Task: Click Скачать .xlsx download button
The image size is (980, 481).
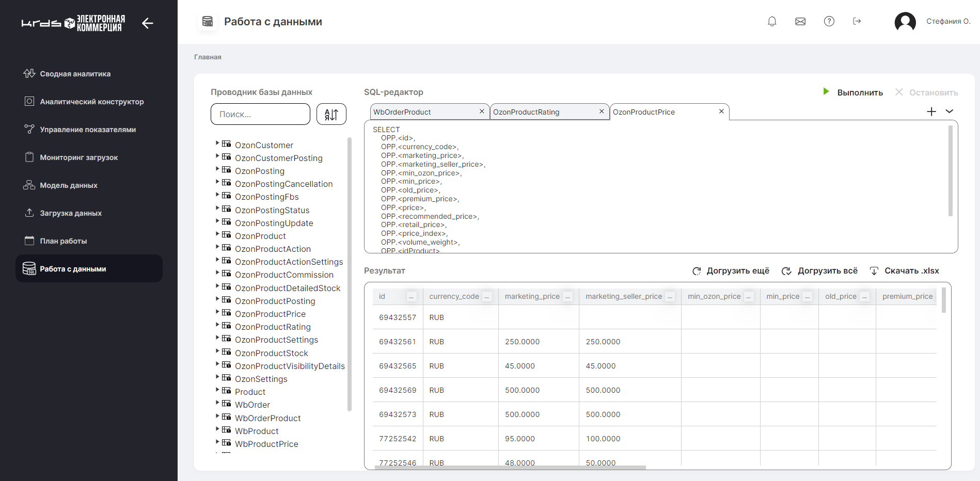Action: 905,271
